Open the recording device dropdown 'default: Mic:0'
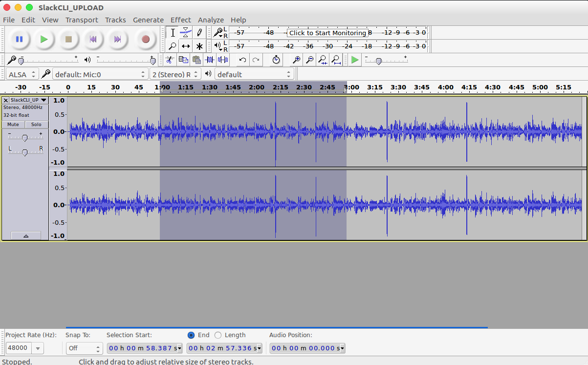This screenshot has width=588, height=365. 100,74
